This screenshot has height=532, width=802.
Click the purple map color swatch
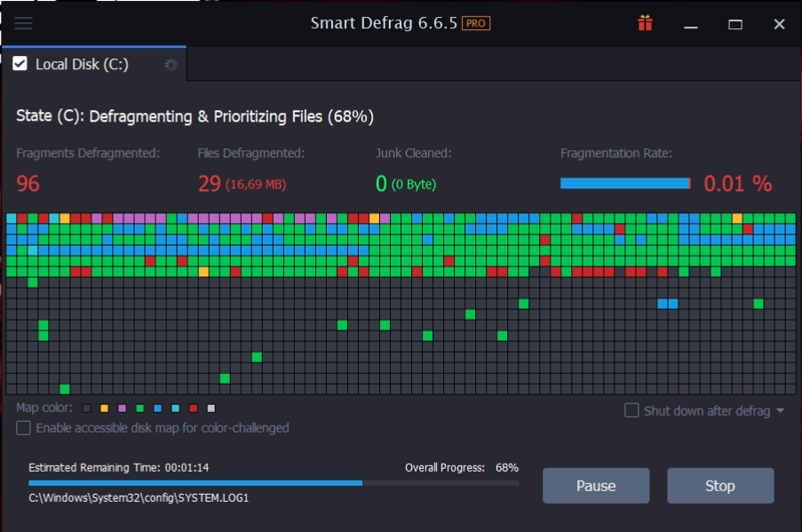123,409
